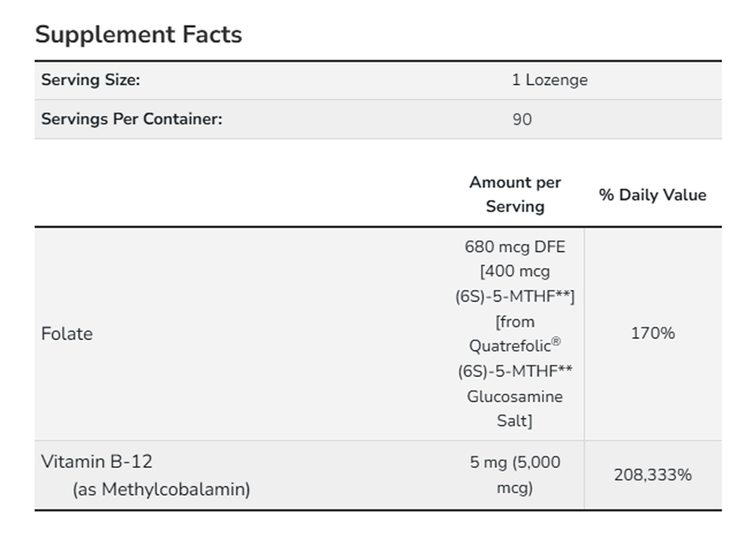756x536 pixels.
Task: Click the 680 mcg DFE text
Action: (x=515, y=247)
